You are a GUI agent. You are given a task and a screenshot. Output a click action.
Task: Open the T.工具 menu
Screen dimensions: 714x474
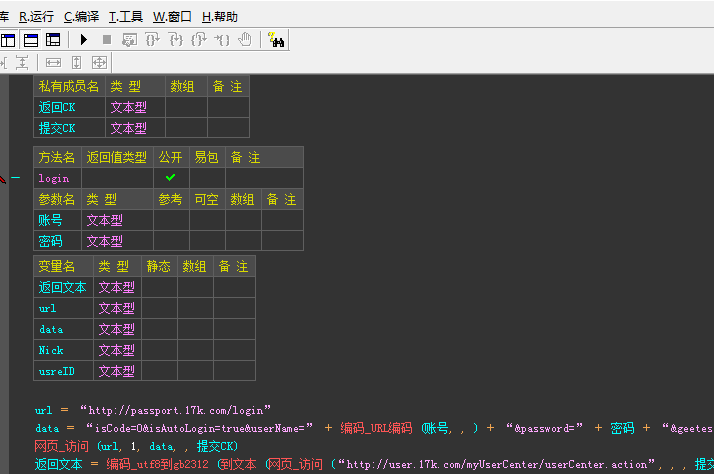point(126,17)
